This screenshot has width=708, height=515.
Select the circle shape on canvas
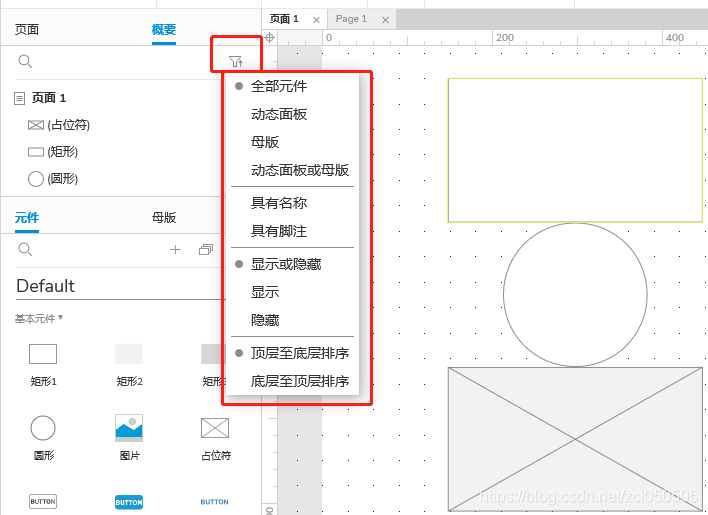575,295
